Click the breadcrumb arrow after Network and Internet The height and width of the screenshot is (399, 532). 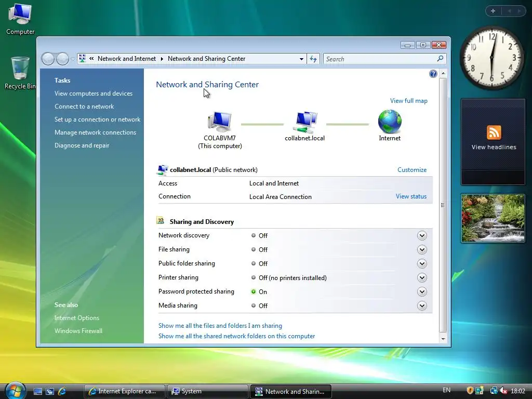click(x=162, y=59)
